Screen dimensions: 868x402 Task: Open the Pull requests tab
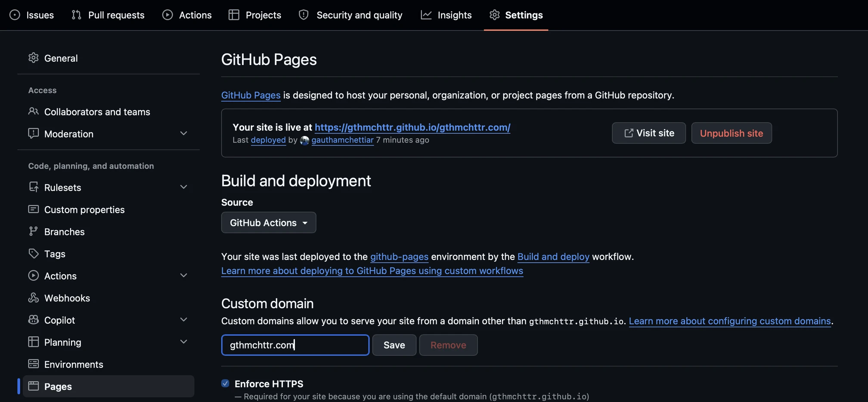pyautogui.click(x=108, y=15)
